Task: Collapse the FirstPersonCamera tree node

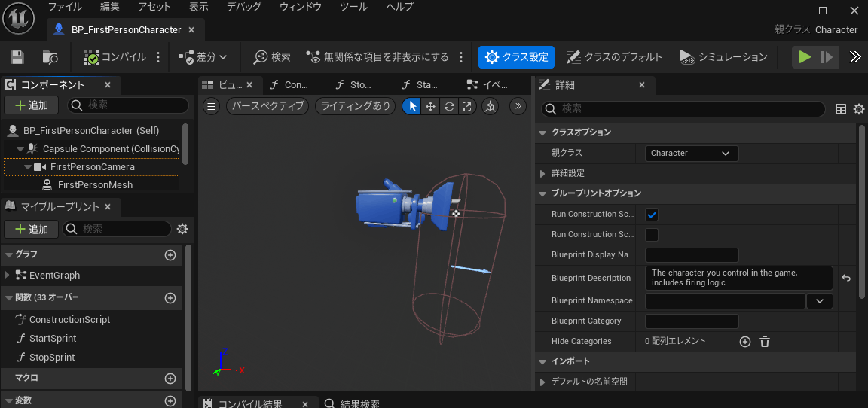Action: (x=28, y=167)
